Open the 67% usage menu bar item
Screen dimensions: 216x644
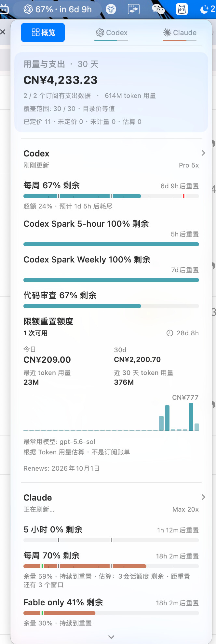58,9
